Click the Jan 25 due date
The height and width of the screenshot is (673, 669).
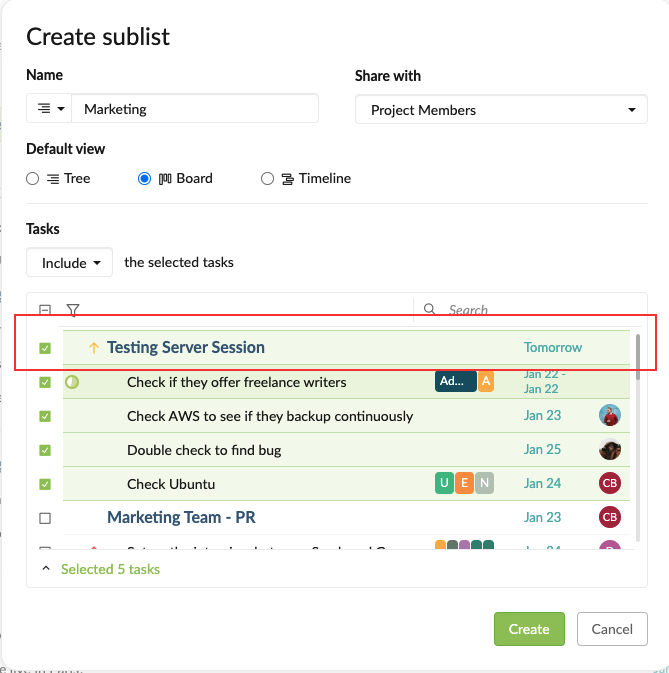[542, 449]
